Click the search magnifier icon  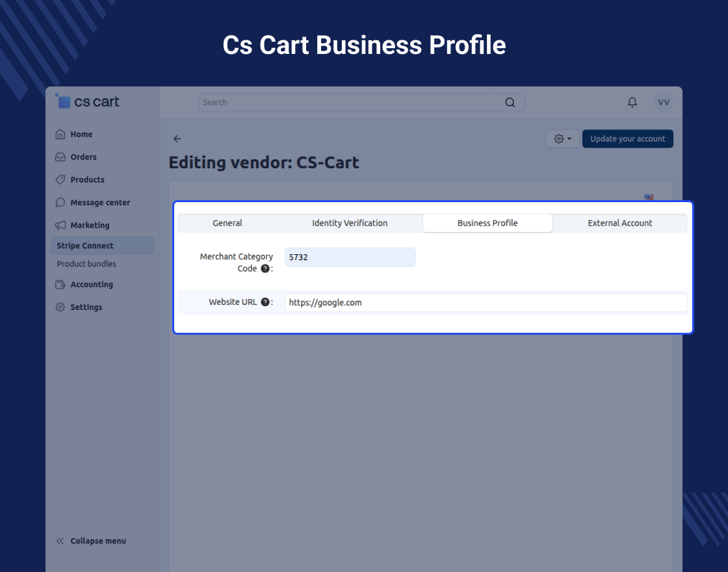[x=510, y=103]
